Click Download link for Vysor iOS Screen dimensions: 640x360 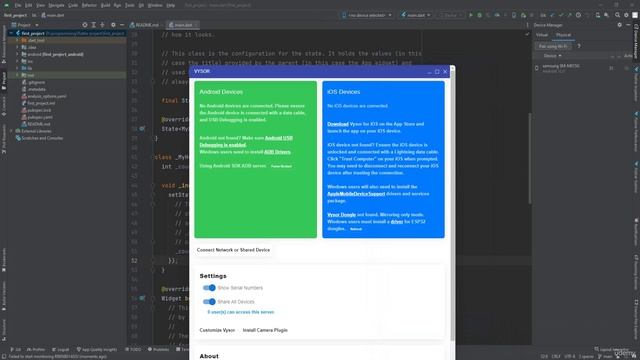pos(338,124)
